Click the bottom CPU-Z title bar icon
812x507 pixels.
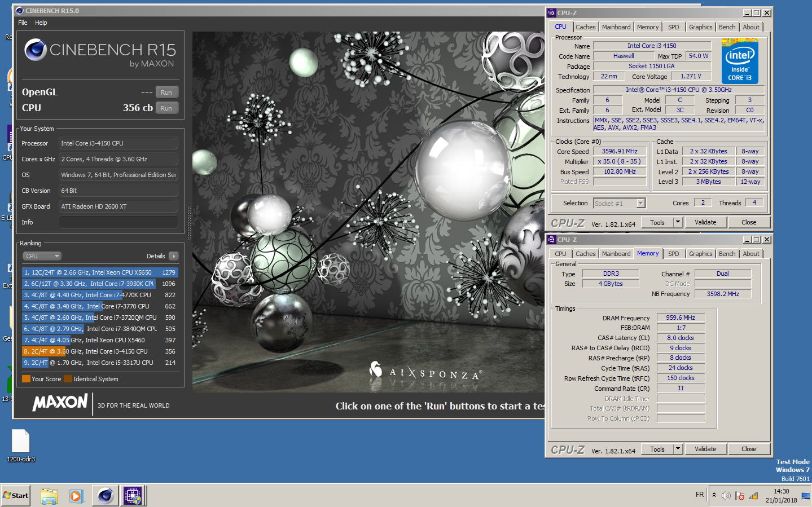pos(552,240)
